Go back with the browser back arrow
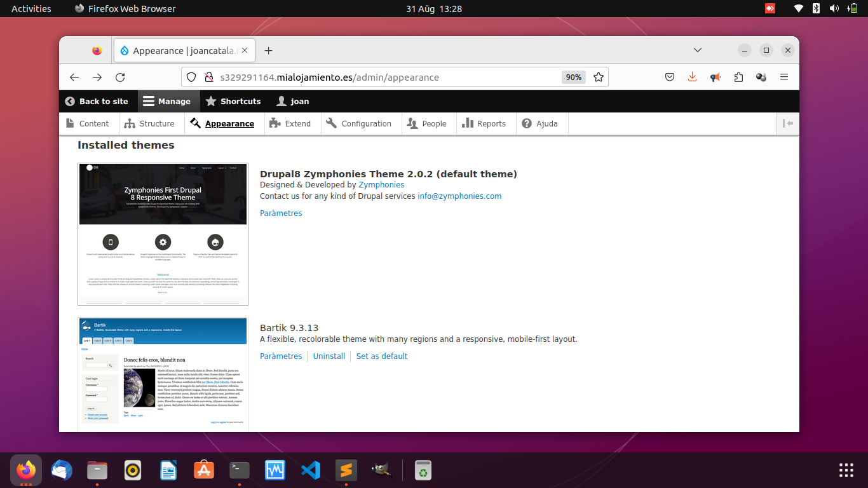This screenshot has width=868, height=488. (x=74, y=77)
